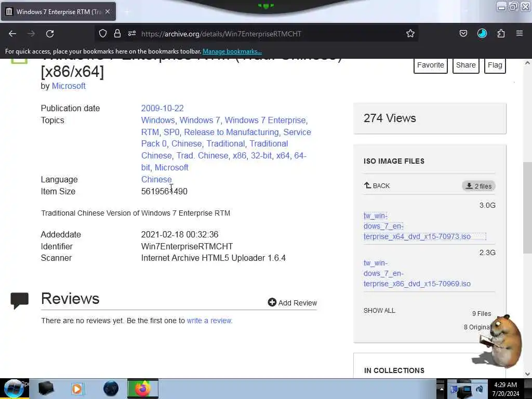This screenshot has height=399, width=532.
Task: Open the black box taskbar icon
Action: click(x=46, y=389)
